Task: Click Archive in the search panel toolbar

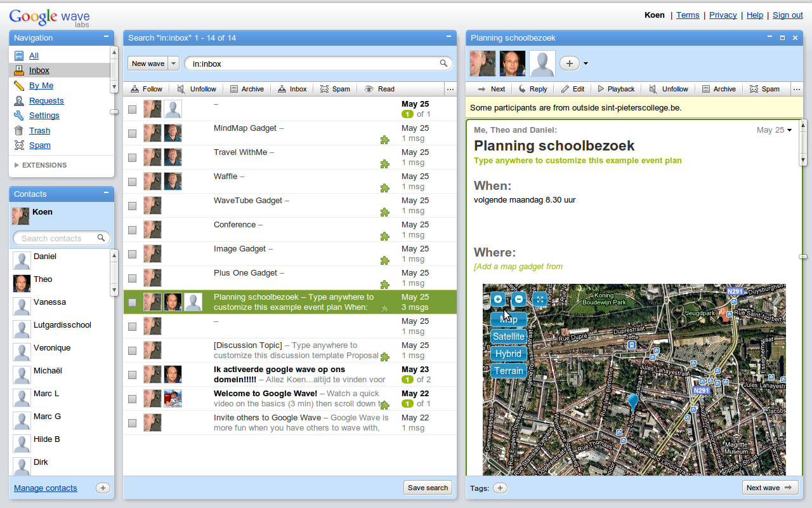Action: point(247,89)
